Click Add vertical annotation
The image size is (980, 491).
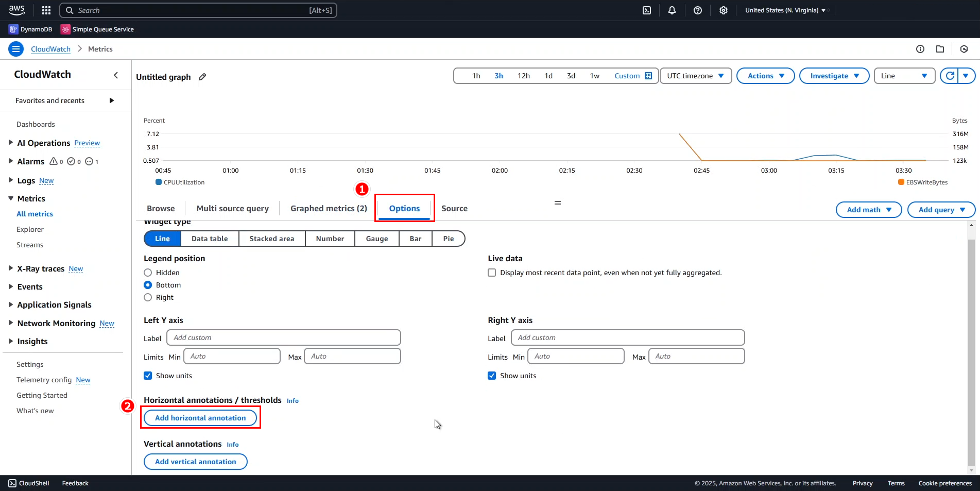pos(195,462)
